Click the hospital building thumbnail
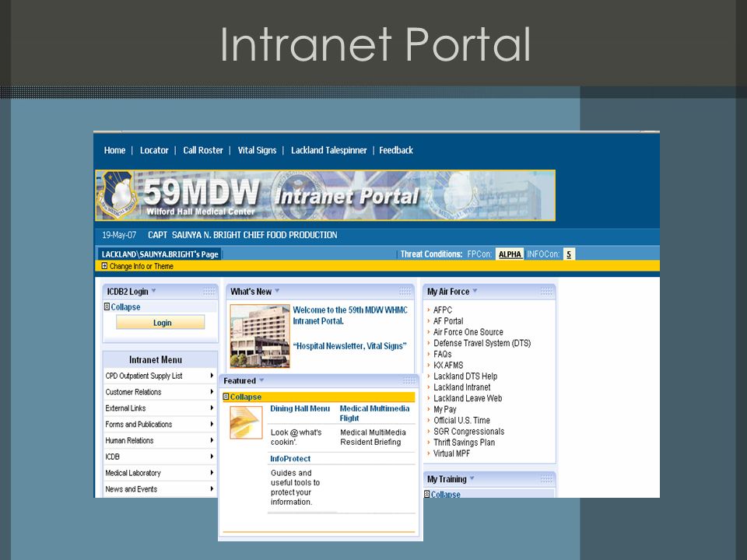 (x=260, y=336)
